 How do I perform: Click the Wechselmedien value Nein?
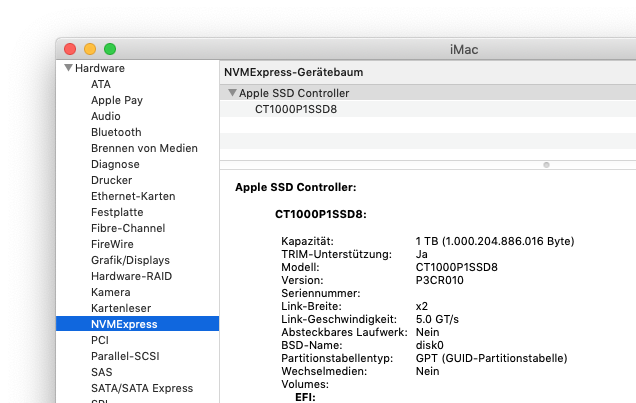[x=427, y=371]
